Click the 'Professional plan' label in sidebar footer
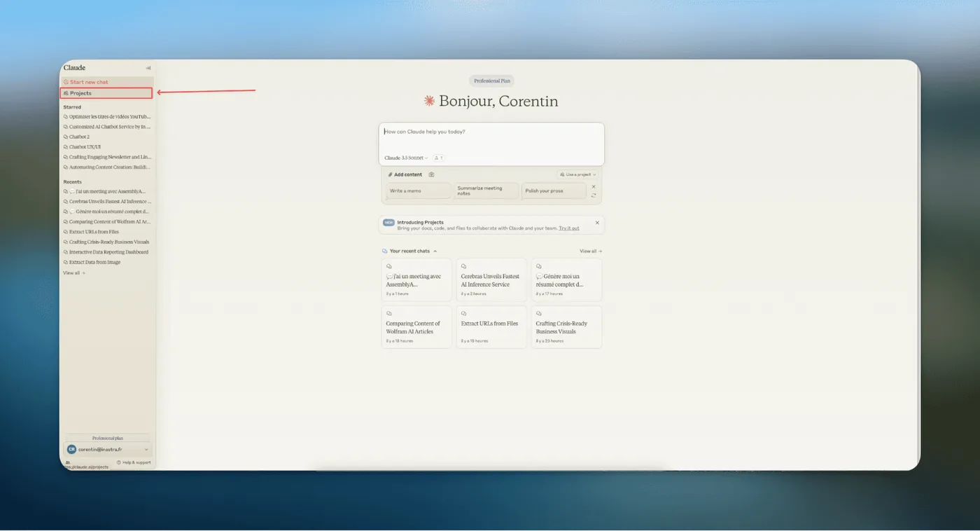 click(x=107, y=438)
